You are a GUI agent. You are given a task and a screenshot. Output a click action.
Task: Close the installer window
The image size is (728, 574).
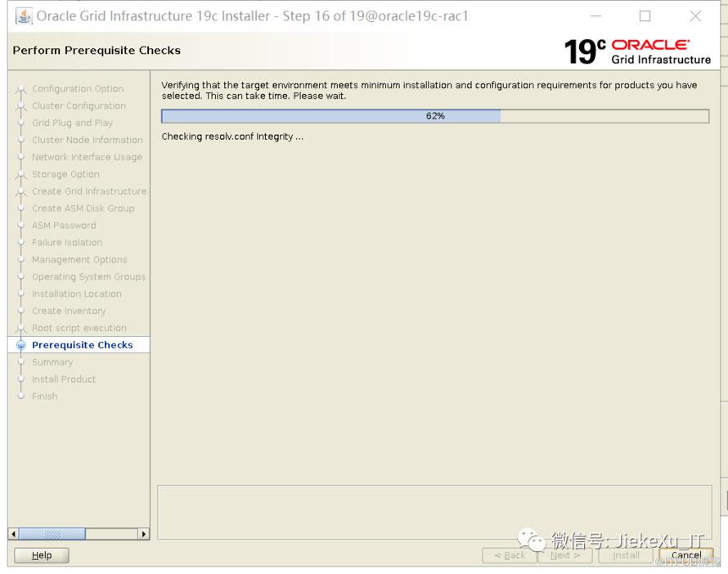click(695, 16)
